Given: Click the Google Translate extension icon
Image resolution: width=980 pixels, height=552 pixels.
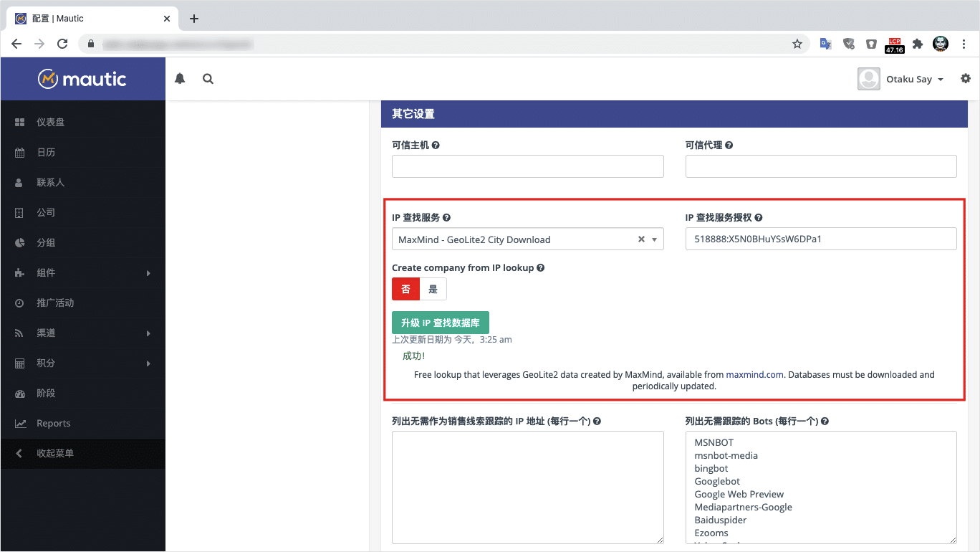Looking at the screenshot, I should (826, 44).
